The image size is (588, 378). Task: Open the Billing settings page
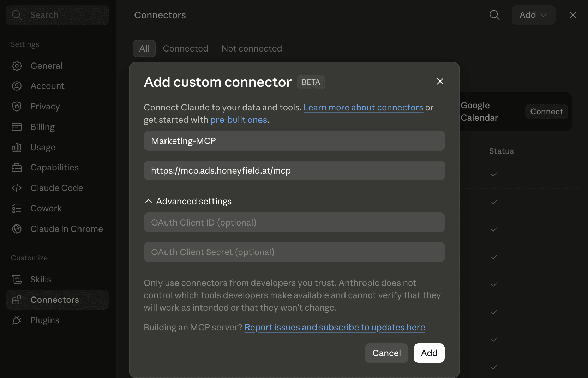[57, 127]
